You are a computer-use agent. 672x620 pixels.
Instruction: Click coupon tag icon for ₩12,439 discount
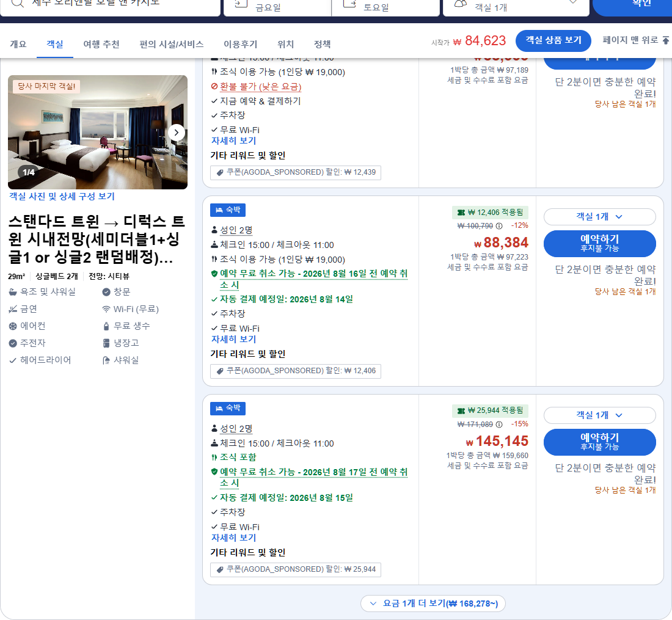220,172
